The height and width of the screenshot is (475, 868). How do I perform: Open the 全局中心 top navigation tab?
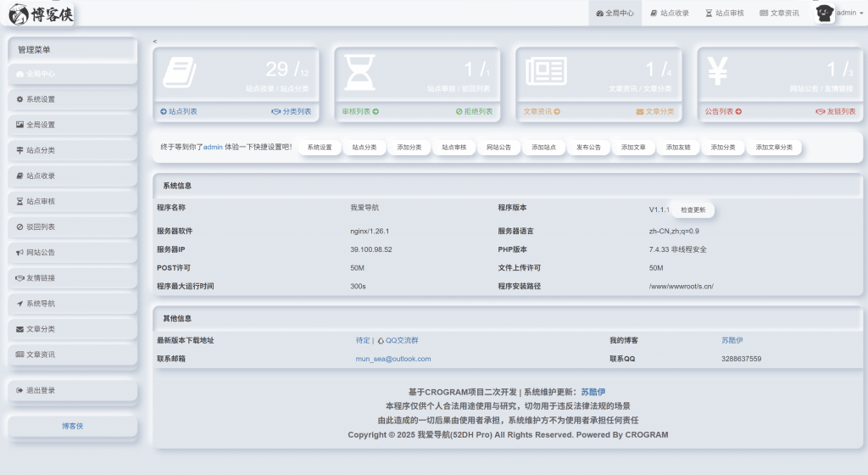click(615, 14)
